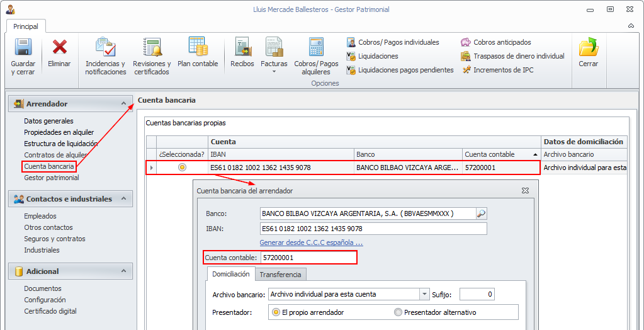Open Datos generales
The width and height of the screenshot is (644, 330).
click(x=48, y=122)
